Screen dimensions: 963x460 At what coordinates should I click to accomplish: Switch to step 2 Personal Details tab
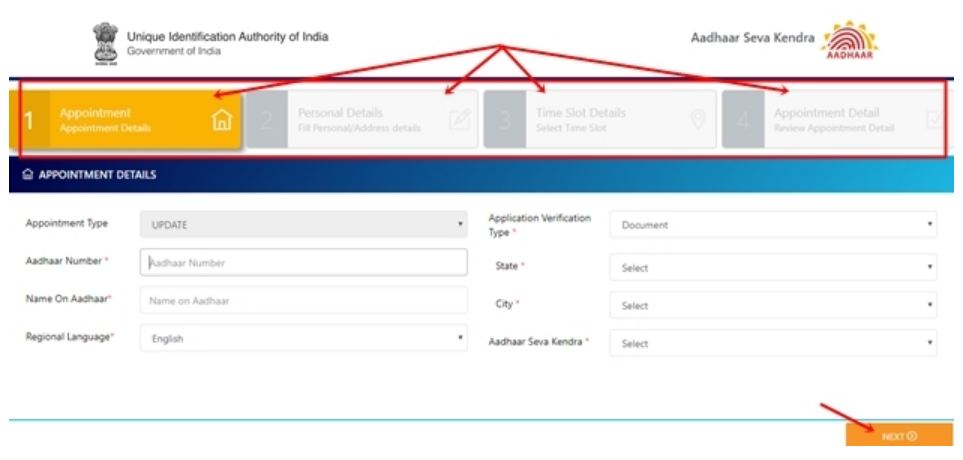coord(359,120)
